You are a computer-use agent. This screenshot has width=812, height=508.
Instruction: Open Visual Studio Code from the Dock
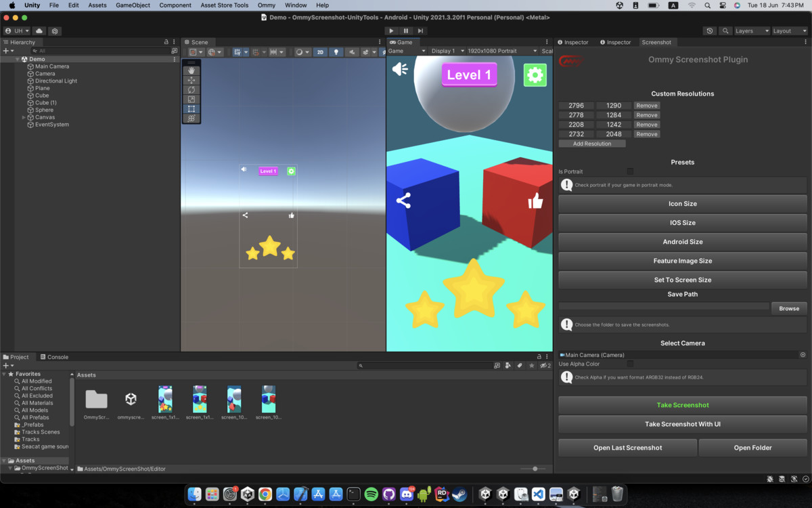click(x=538, y=494)
